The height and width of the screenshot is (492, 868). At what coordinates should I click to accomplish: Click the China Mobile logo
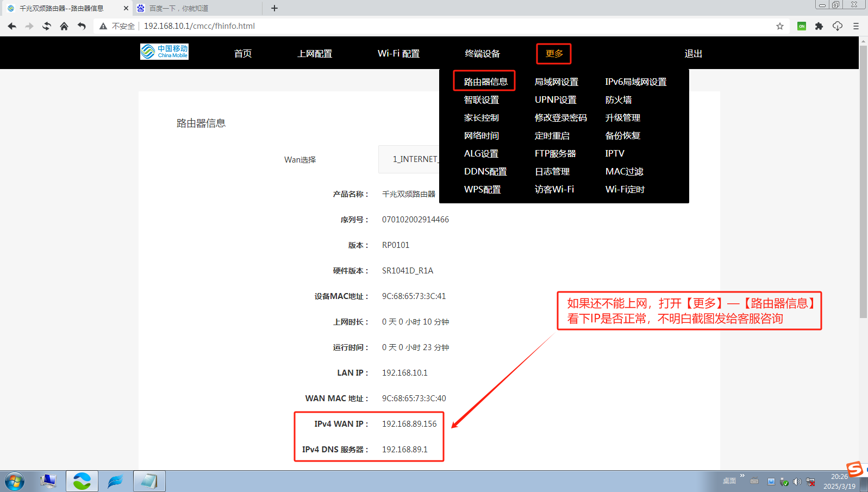pyautogui.click(x=164, y=52)
